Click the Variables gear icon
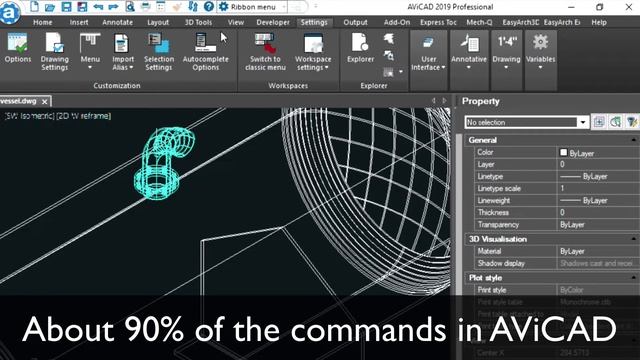Image resolution: width=640 pixels, height=360 pixels. pyautogui.click(x=540, y=42)
